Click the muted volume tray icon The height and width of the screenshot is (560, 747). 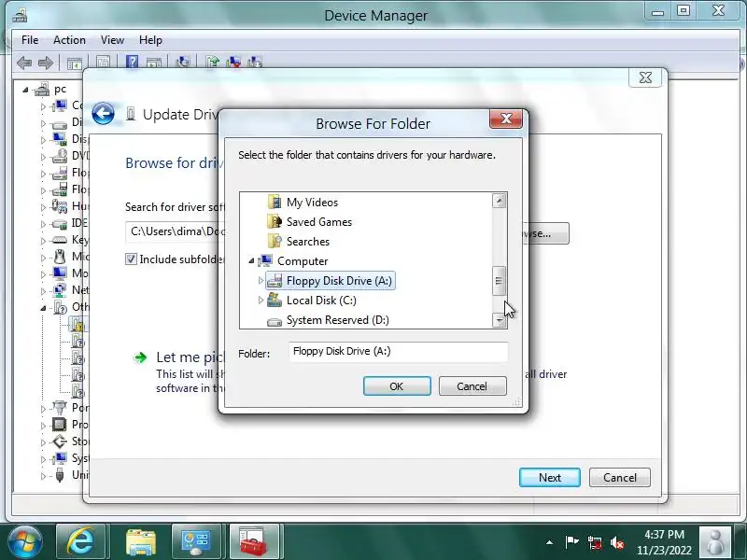coord(617,542)
